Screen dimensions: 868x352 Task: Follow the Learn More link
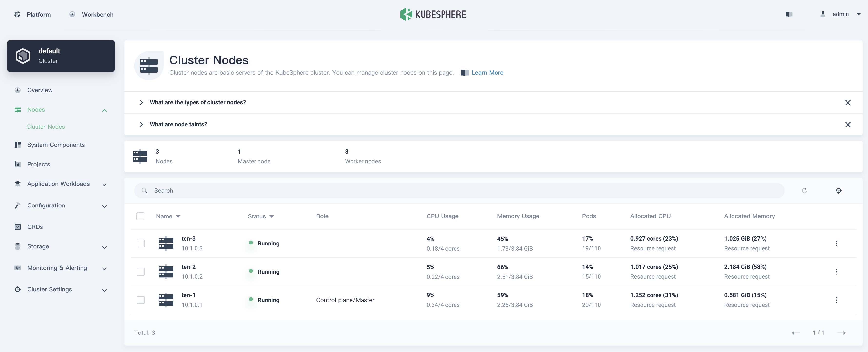pos(487,73)
